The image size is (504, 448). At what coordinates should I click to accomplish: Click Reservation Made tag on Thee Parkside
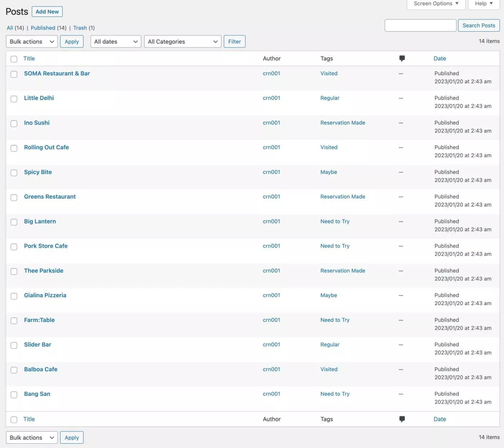tap(343, 271)
